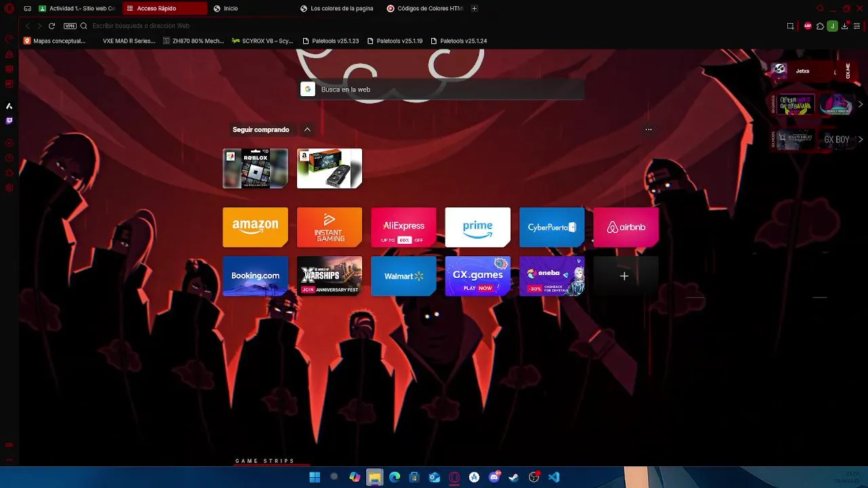This screenshot has height=488, width=868.
Task: Open the Paletools v25.1.23 bookmark
Action: [x=331, y=41]
